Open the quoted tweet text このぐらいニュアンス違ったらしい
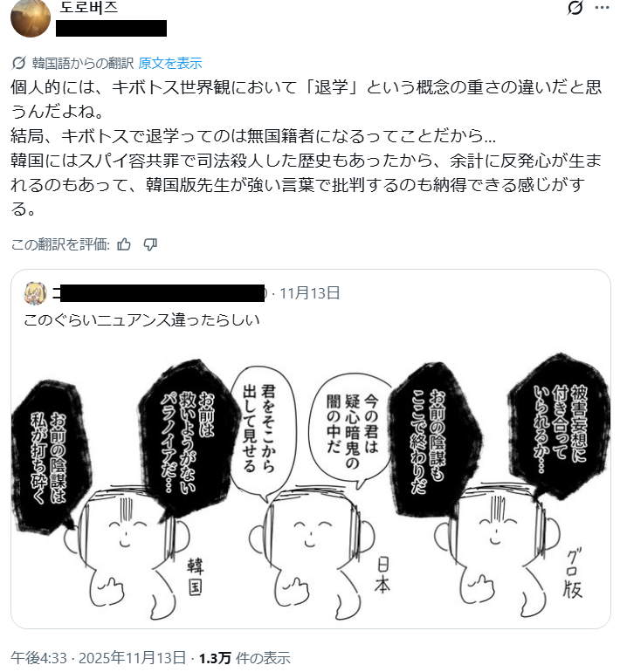The image size is (620, 672). [141, 320]
